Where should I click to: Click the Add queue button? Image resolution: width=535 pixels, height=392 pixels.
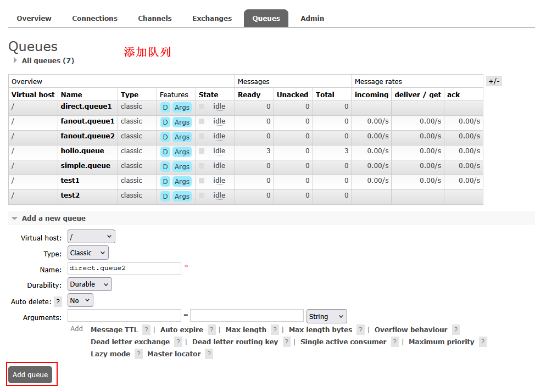tap(30, 374)
